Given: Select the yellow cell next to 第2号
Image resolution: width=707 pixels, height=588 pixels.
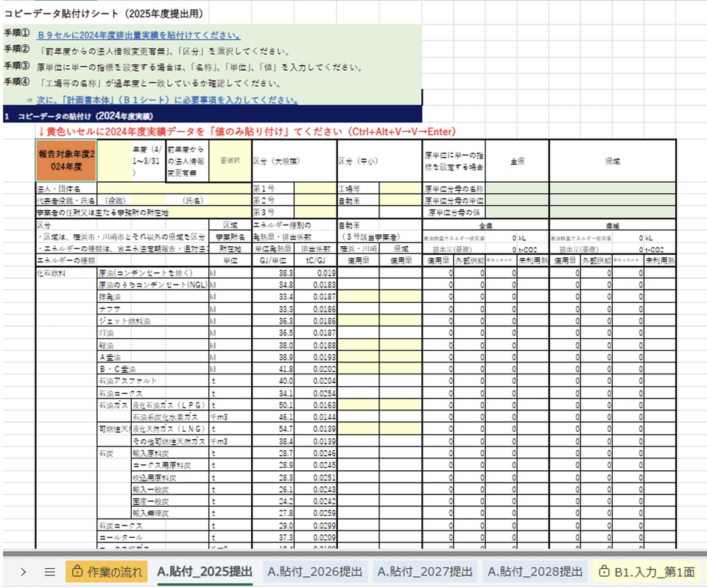Looking at the screenshot, I should tap(314, 200).
